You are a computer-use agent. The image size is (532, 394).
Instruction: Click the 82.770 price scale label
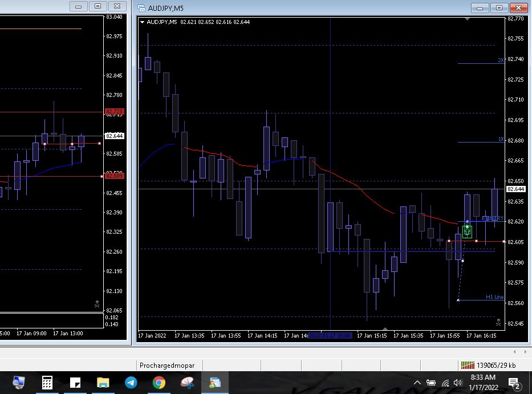click(515, 19)
